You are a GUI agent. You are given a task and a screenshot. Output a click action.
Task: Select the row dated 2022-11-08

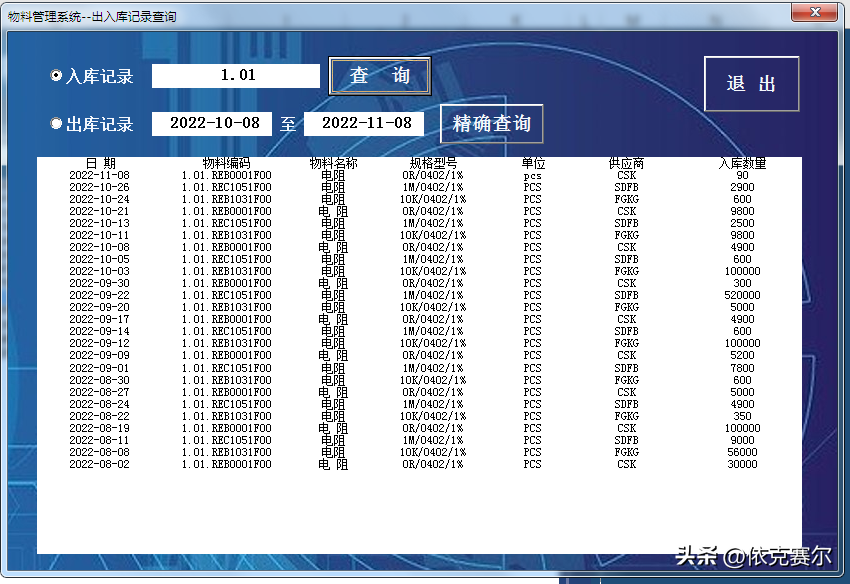(x=420, y=175)
